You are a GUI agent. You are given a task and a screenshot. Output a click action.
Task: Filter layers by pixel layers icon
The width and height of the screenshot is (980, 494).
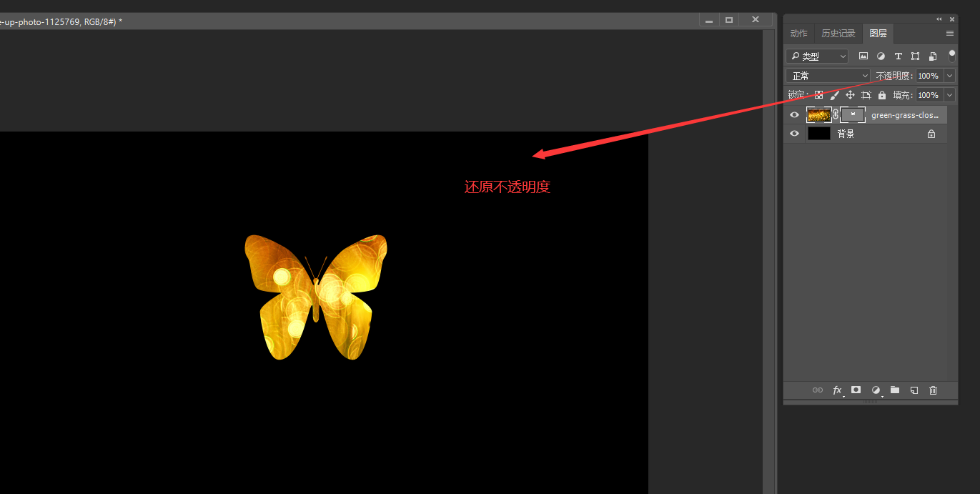click(x=863, y=56)
